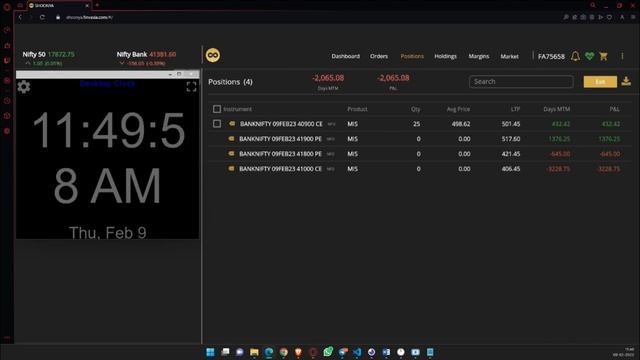The image size is (640, 360).
Task: Open Windows Start menu
Action: pyautogui.click(x=210, y=352)
